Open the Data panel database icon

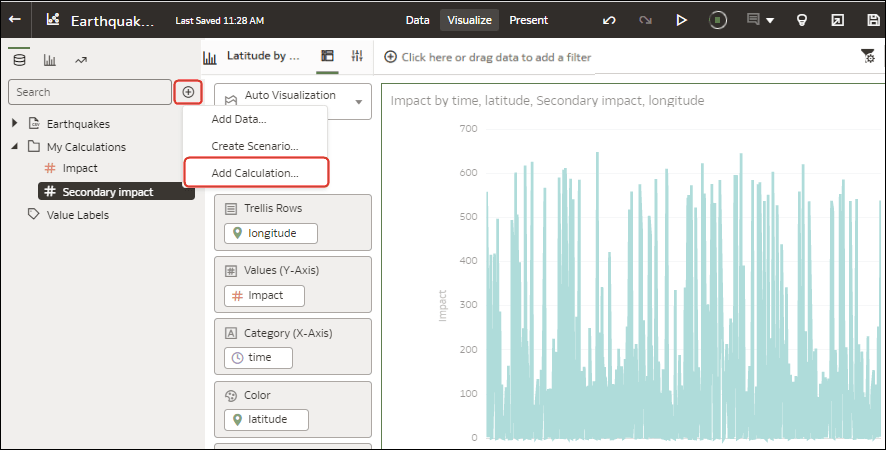(x=19, y=59)
